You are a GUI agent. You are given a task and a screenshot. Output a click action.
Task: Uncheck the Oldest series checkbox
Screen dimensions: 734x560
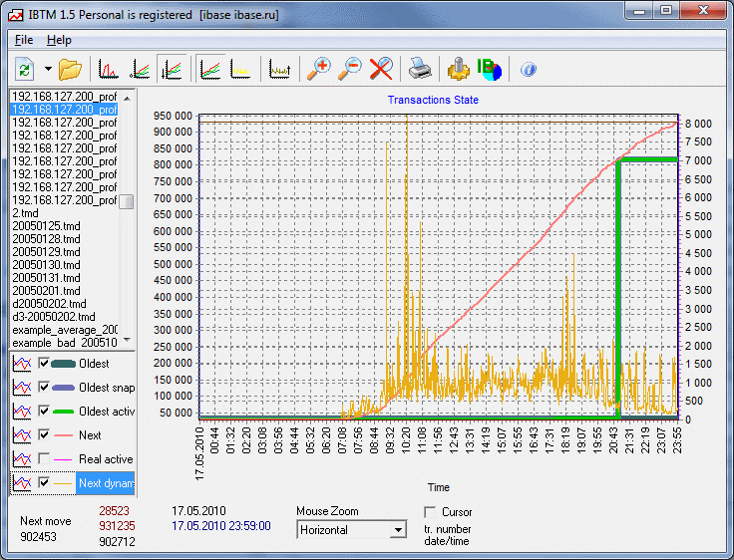click(x=43, y=364)
